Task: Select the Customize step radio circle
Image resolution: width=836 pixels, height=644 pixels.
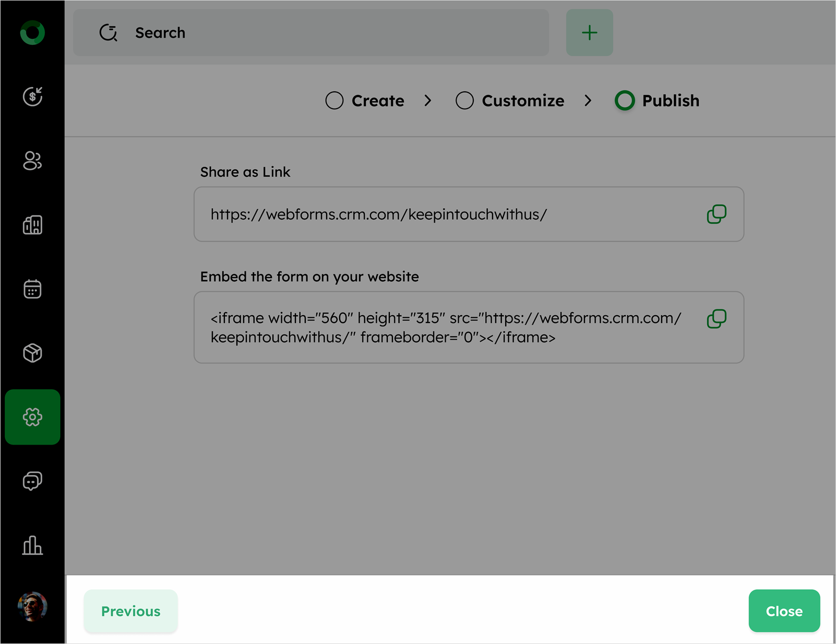Action: [464, 100]
